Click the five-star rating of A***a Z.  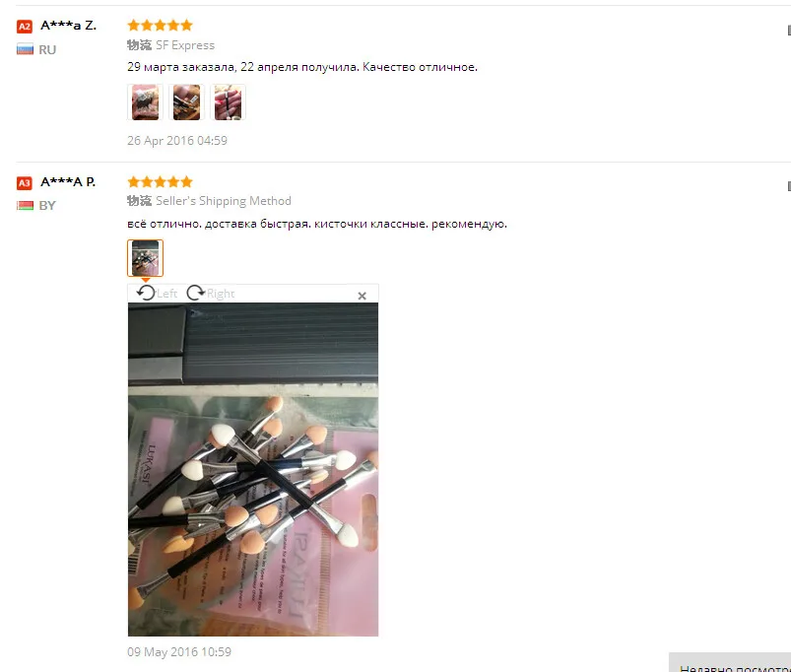point(160,26)
